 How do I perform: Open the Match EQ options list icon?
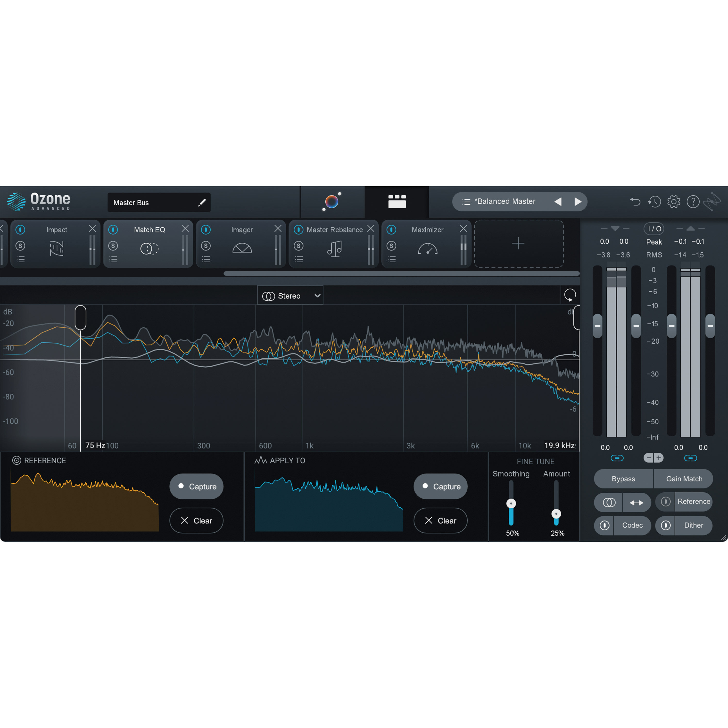(x=113, y=259)
